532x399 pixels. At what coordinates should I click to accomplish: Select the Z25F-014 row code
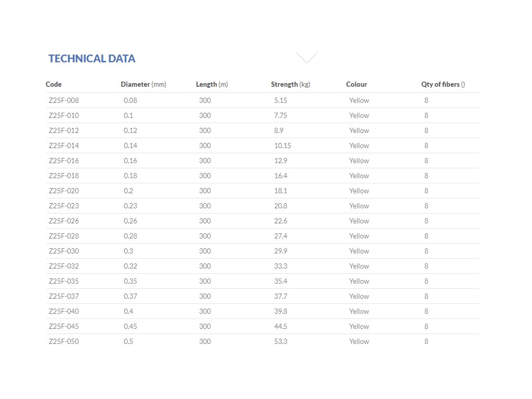click(x=63, y=145)
